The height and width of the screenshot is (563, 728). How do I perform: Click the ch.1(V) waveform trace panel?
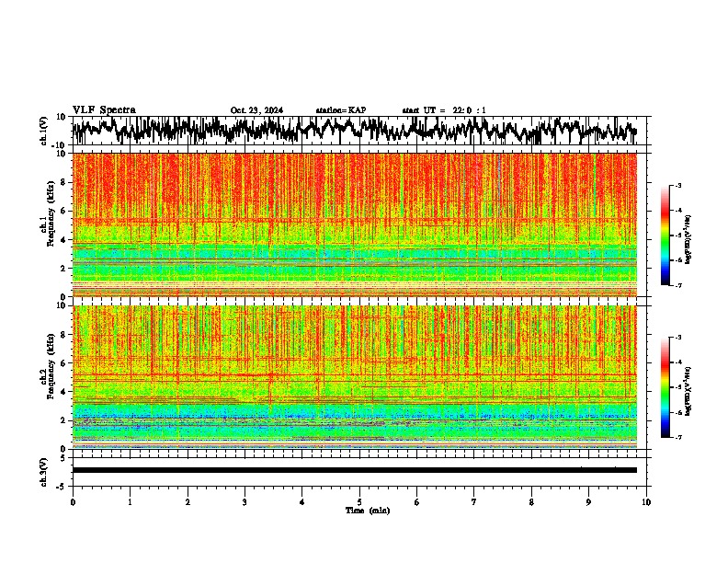click(x=359, y=131)
